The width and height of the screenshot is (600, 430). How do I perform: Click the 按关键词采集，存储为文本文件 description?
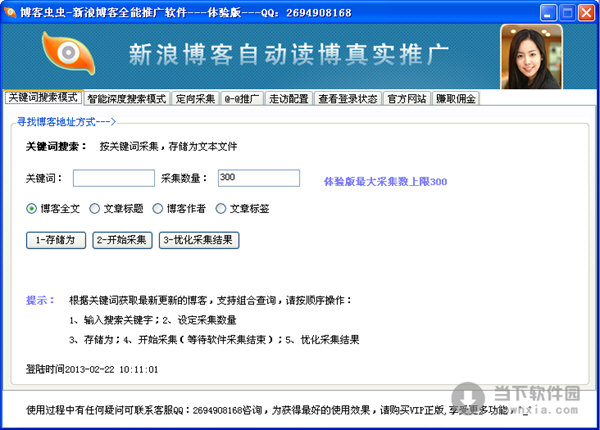pos(168,147)
